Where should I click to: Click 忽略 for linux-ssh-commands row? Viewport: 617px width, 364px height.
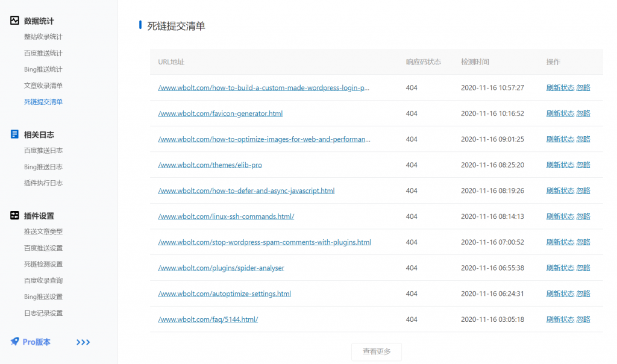[583, 216]
